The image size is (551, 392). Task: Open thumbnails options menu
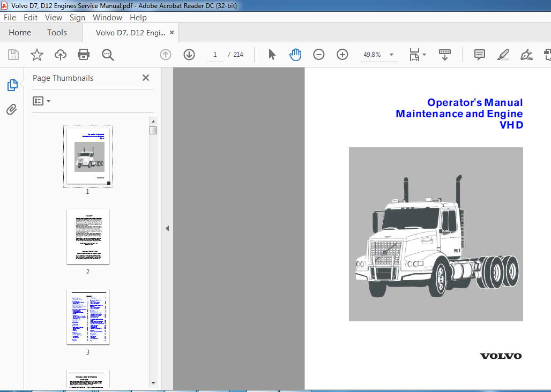(x=41, y=101)
